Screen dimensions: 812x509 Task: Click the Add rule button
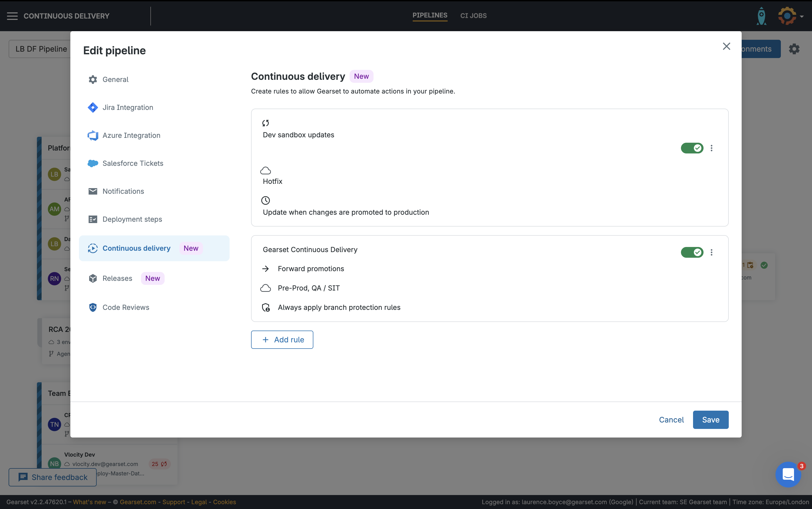click(282, 340)
